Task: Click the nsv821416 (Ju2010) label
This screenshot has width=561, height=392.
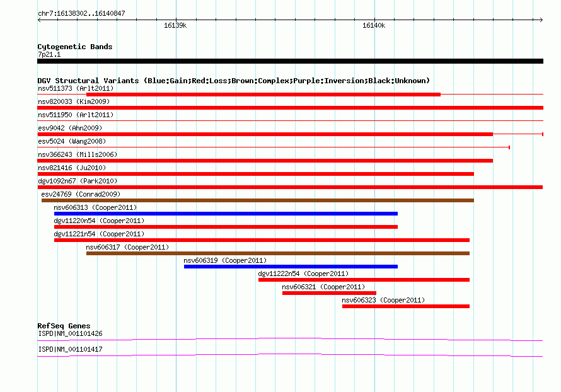Action: coord(72,168)
